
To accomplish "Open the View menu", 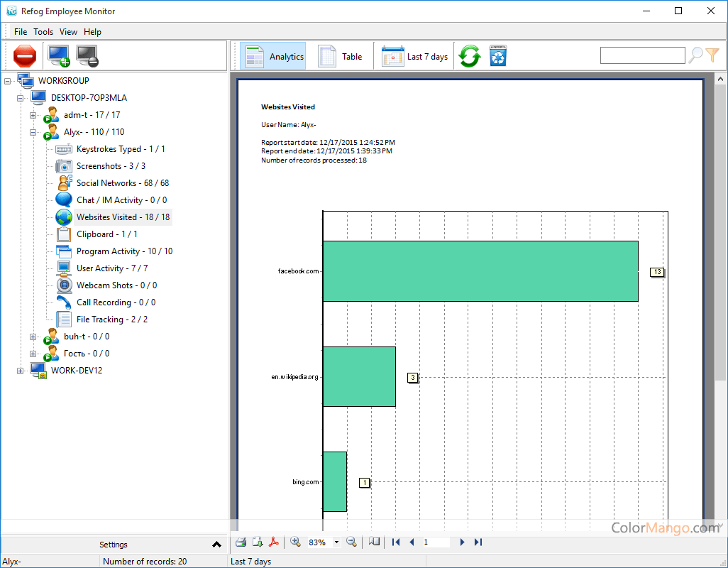I will pos(68,32).
